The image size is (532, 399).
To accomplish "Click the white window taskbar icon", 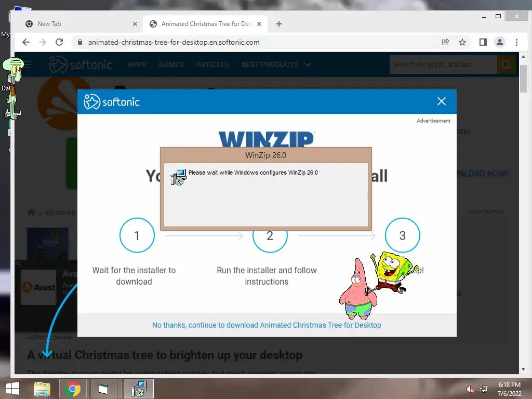I will click(x=103, y=389).
